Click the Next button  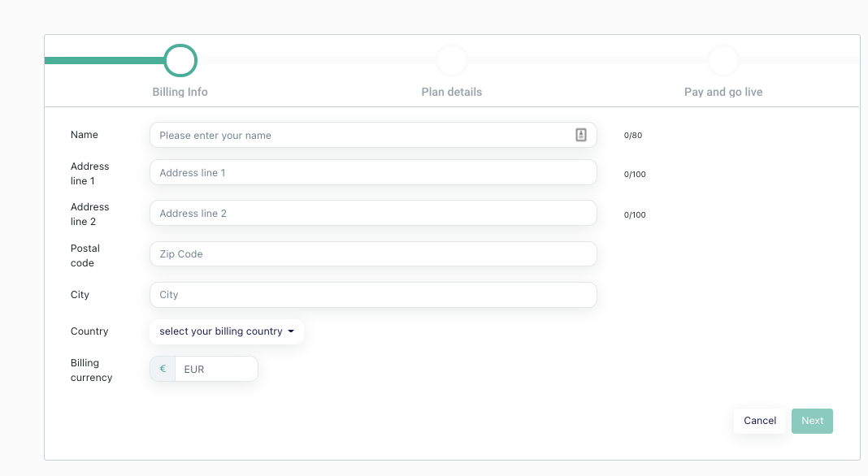(x=812, y=421)
